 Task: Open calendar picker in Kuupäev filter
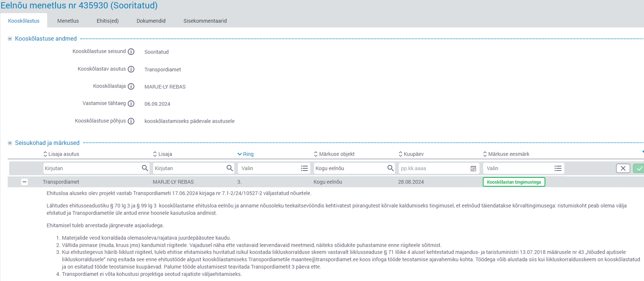pos(473,169)
